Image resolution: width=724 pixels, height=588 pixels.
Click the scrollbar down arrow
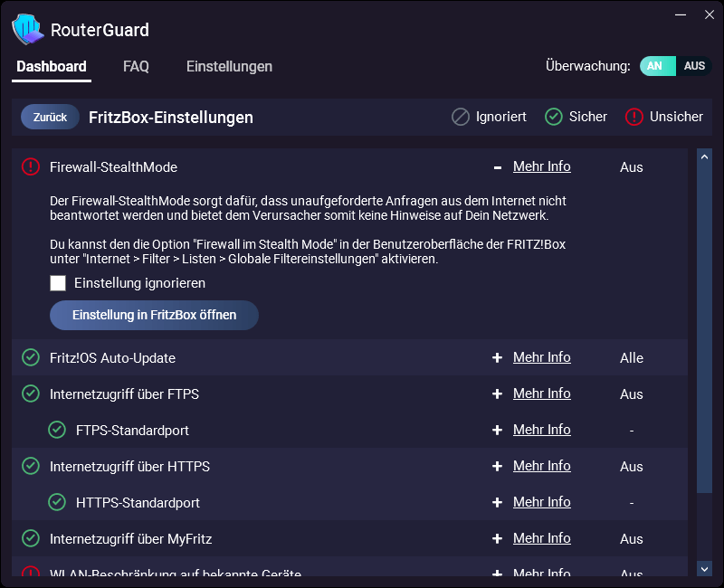(704, 568)
